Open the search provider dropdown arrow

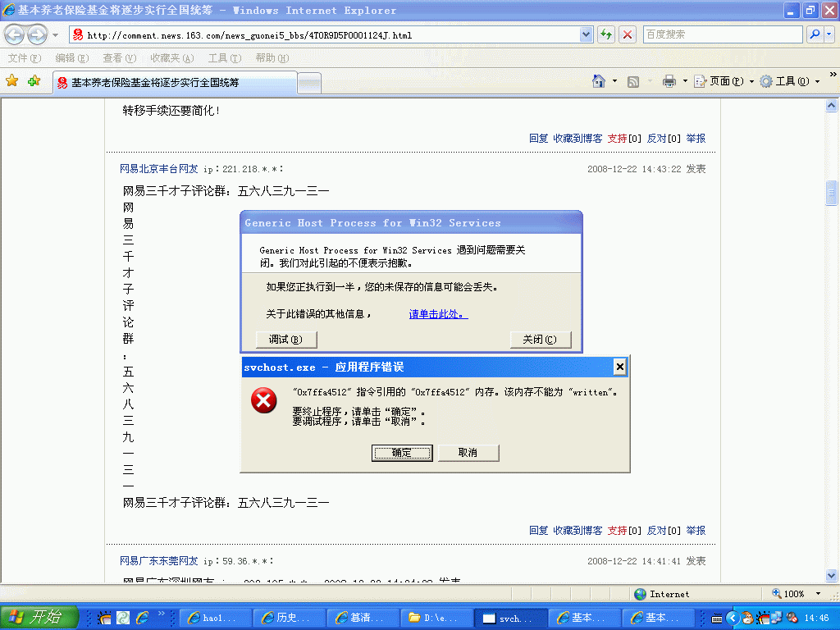pyautogui.click(x=829, y=34)
